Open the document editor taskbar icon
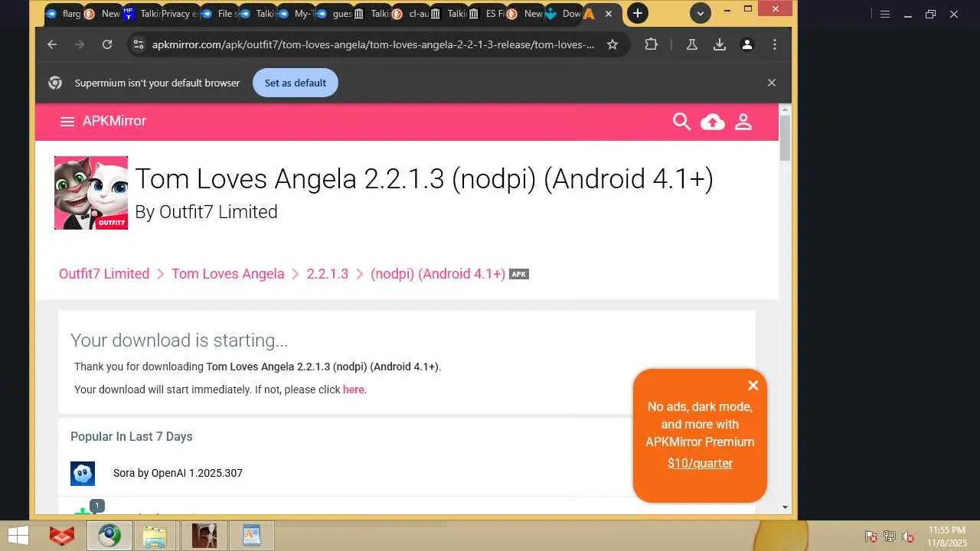 [x=251, y=536]
